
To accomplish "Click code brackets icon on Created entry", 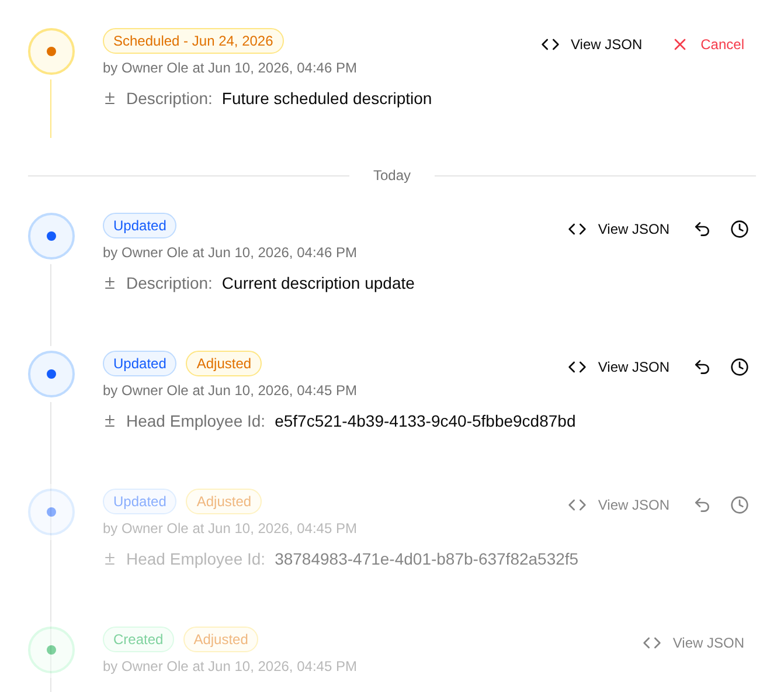I will tap(652, 643).
